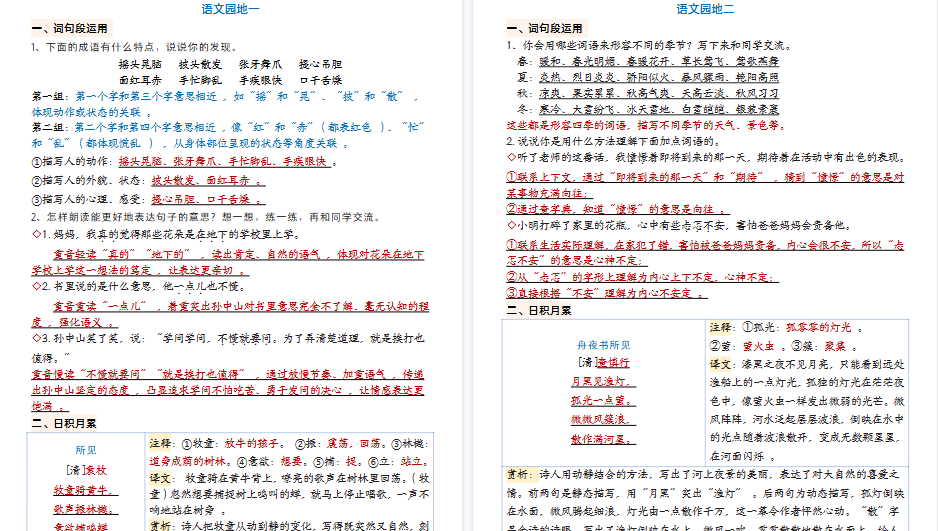
Task: Click the bold label 第一组
Action: (x=50, y=96)
